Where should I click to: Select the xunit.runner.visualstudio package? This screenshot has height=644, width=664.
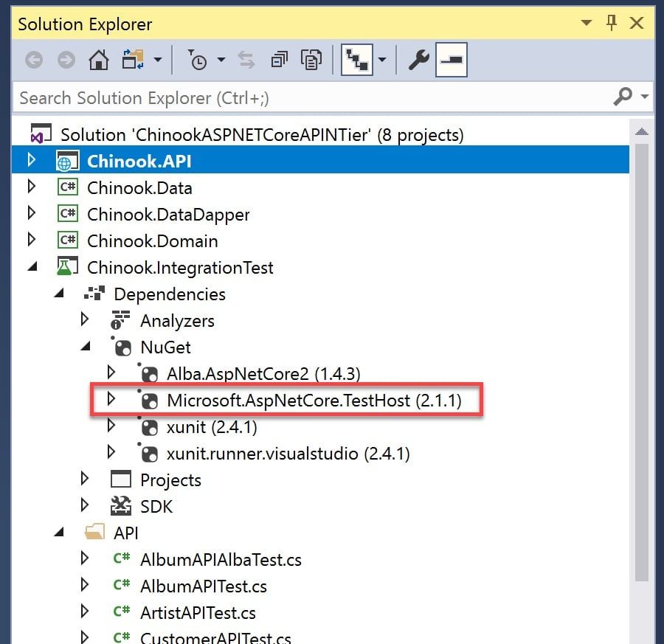tap(288, 454)
